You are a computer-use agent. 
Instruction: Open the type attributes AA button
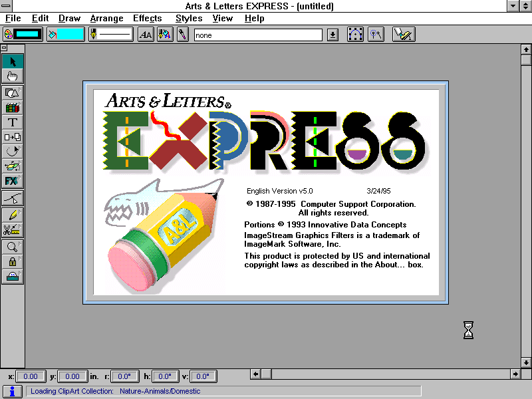click(x=146, y=35)
